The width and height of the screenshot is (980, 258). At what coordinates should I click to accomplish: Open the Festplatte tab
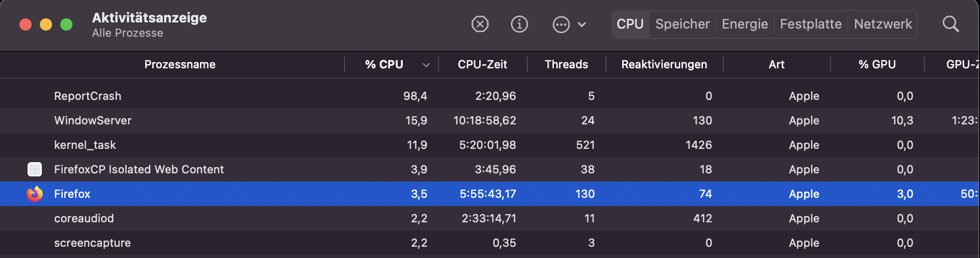coord(811,24)
